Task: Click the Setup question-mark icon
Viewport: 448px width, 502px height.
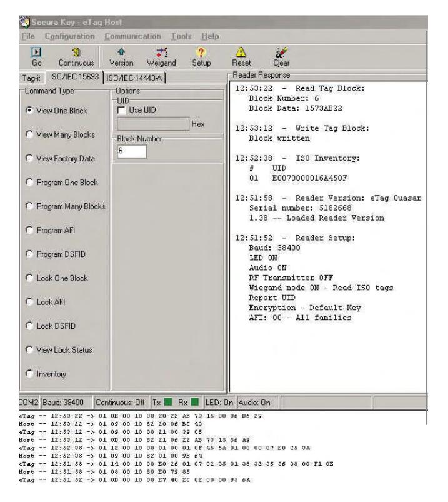Action: (201, 52)
